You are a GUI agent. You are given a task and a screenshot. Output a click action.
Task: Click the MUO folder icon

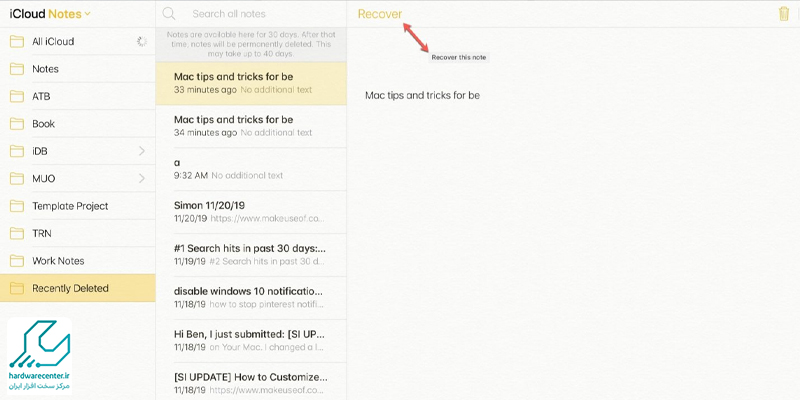[x=17, y=179]
